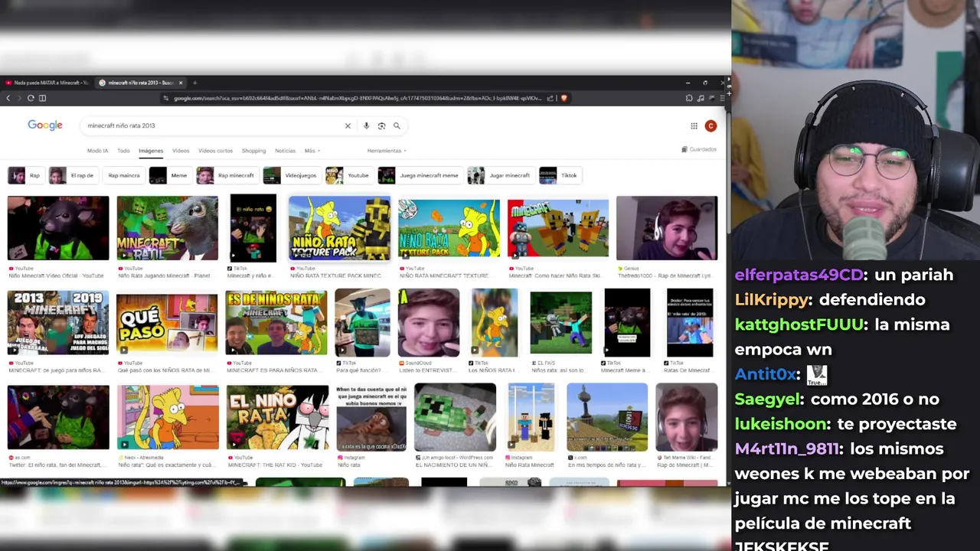
Task: Open Google Lens image search icon
Action: pyautogui.click(x=381, y=126)
